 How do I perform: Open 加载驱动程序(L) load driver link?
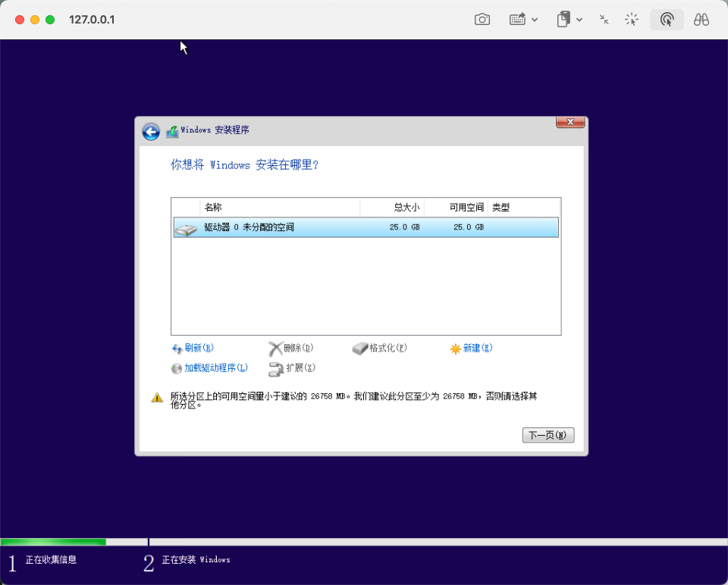(210, 368)
